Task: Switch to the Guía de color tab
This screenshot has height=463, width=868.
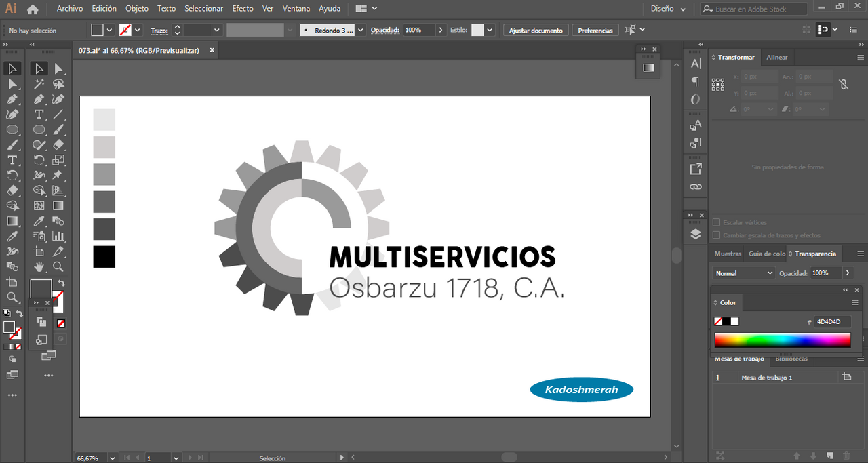Action: click(x=767, y=254)
